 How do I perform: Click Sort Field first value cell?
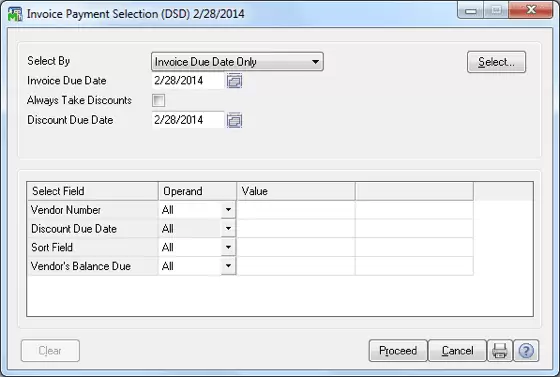pyautogui.click(x=296, y=247)
